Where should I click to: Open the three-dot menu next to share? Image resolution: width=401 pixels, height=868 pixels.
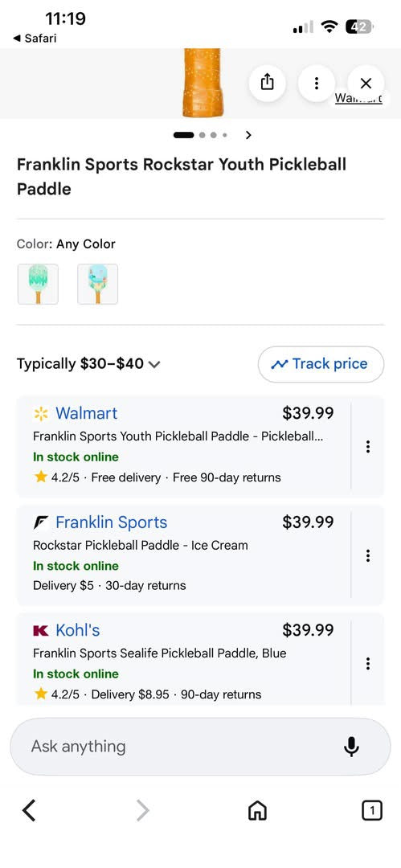[317, 83]
